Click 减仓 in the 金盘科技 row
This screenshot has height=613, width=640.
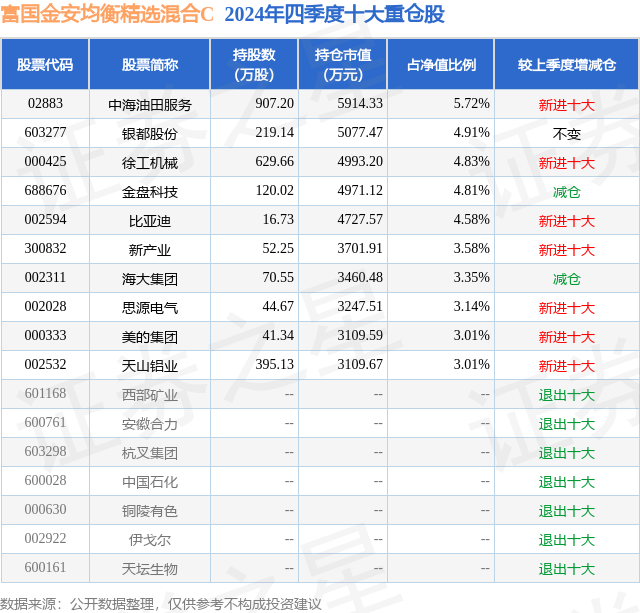point(567,192)
